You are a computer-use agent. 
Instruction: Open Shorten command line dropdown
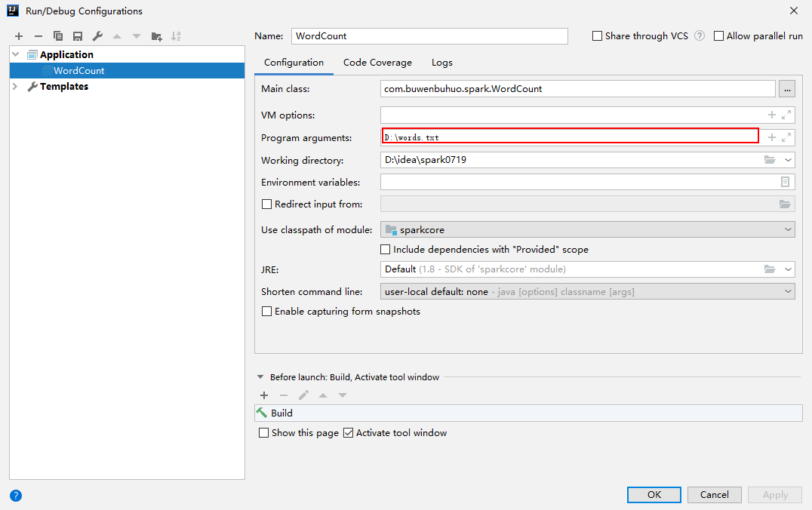[788, 291]
